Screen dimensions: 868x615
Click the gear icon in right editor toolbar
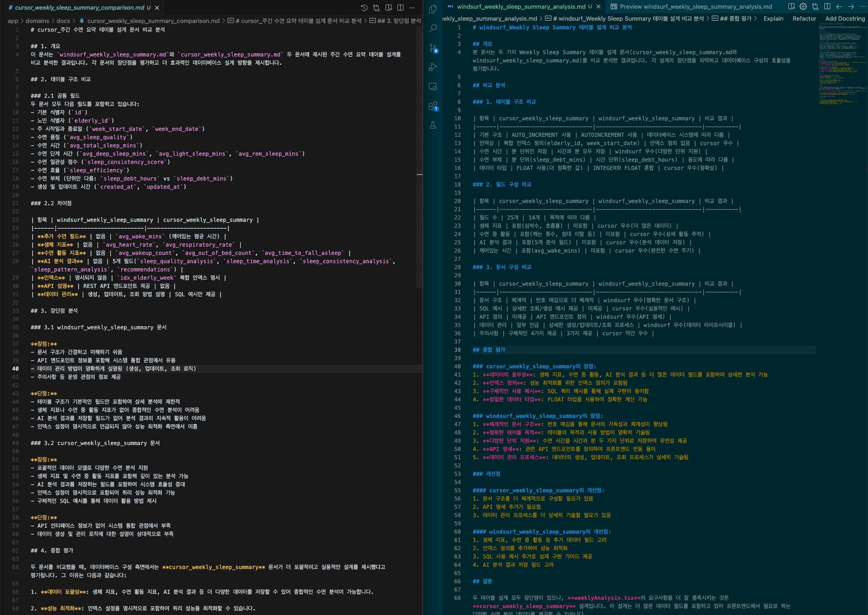pyautogui.click(x=803, y=6)
